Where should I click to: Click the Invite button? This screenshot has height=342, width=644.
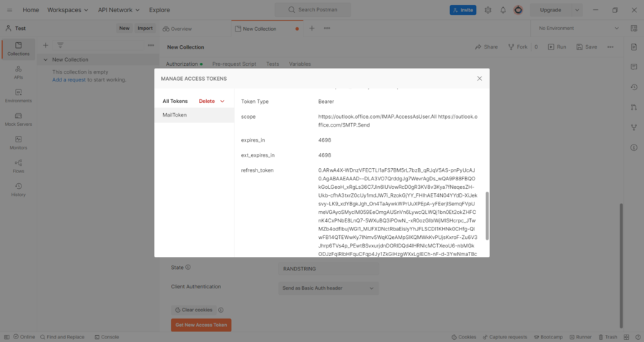coord(463,10)
